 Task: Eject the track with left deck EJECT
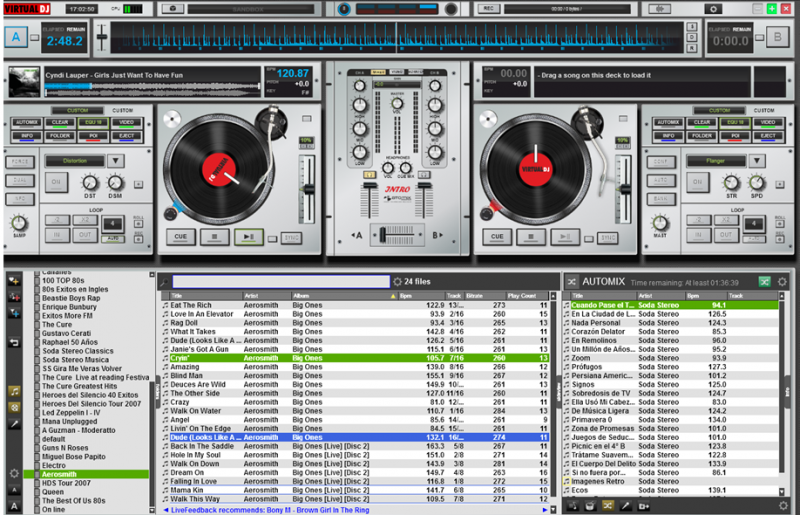click(x=127, y=136)
